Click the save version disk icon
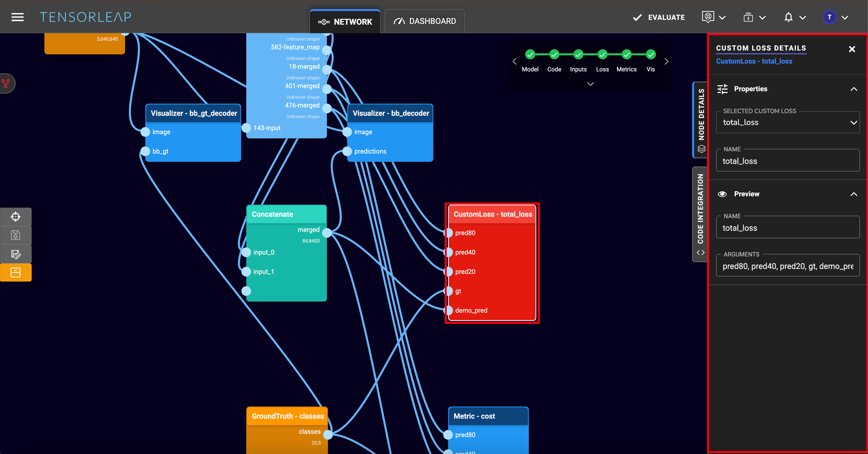This screenshot has height=454, width=868. 16,235
